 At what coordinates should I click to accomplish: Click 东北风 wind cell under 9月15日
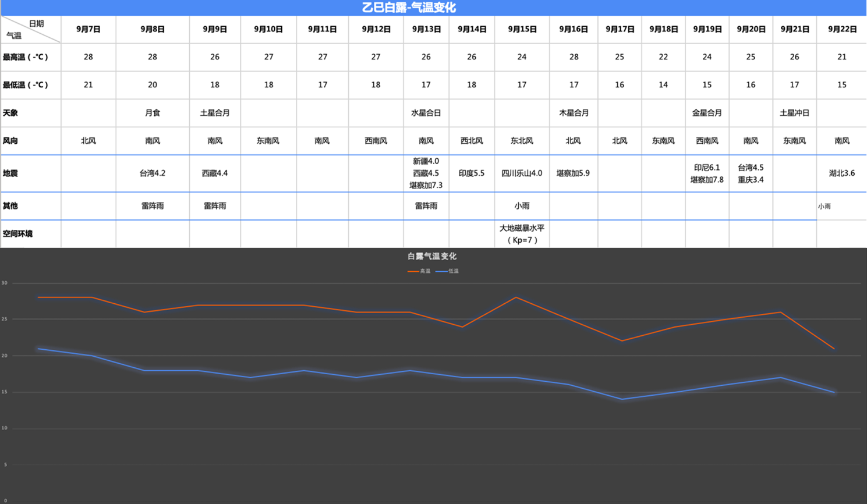pyautogui.click(x=522, y=141)
